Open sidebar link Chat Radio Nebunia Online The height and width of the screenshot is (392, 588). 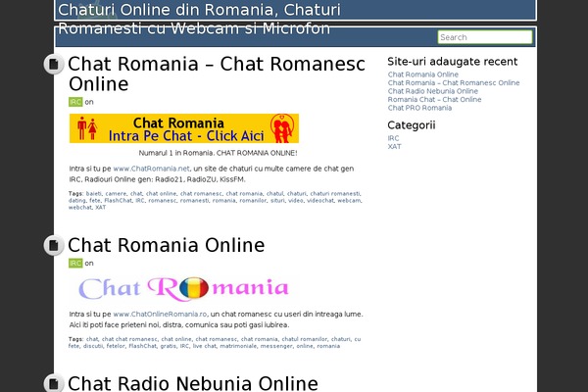point(433,91)
